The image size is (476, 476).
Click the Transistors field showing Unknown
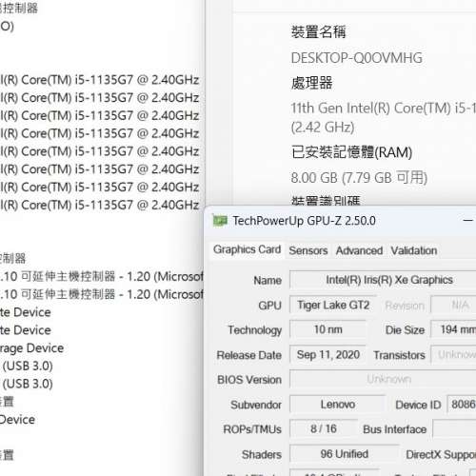(x=453, y=354)
